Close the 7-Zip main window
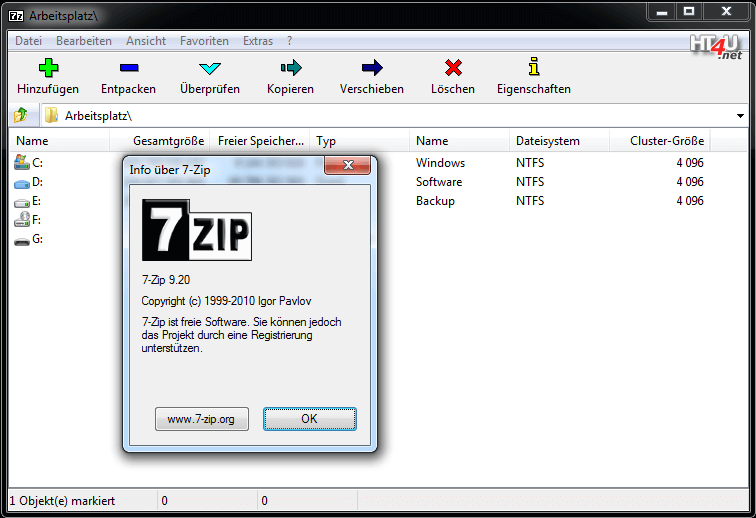756x518 pixels. click(727, 12)
